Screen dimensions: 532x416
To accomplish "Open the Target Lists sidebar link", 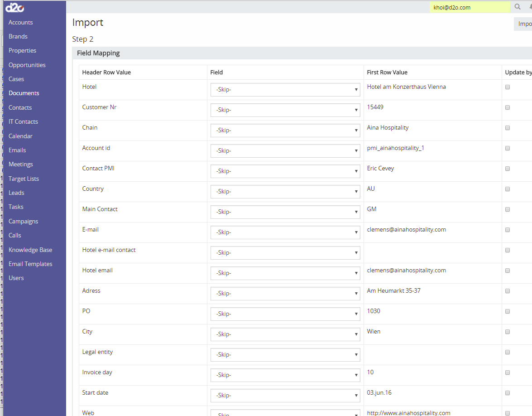I will click(24, 179).
